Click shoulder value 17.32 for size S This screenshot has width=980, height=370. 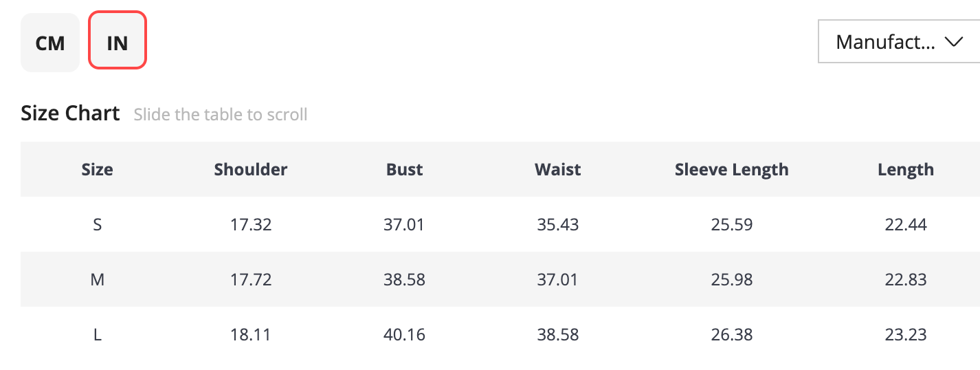pyautogui.click(x=251, y=224)
